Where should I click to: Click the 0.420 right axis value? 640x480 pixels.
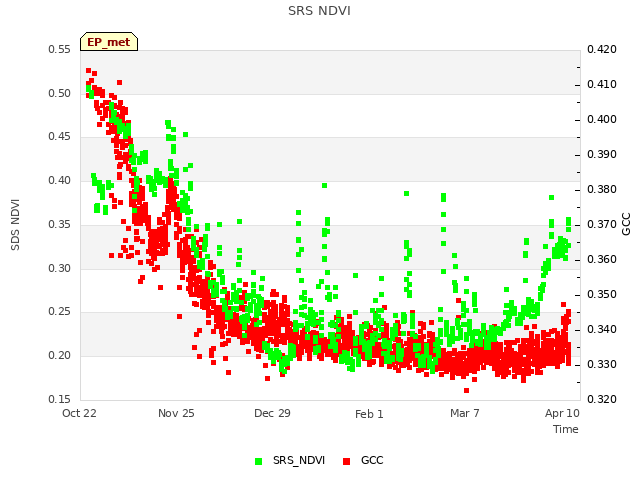(x=602, y=50)
